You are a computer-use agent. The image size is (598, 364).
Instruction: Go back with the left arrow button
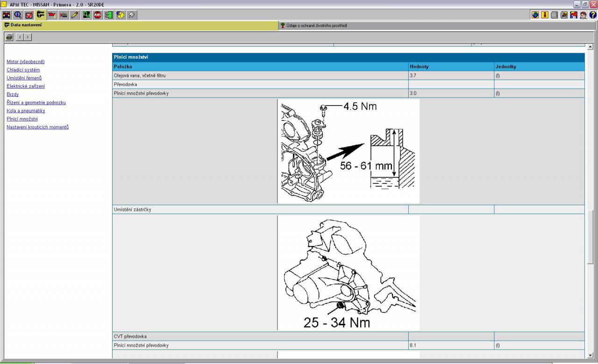[x=20, y=37]
